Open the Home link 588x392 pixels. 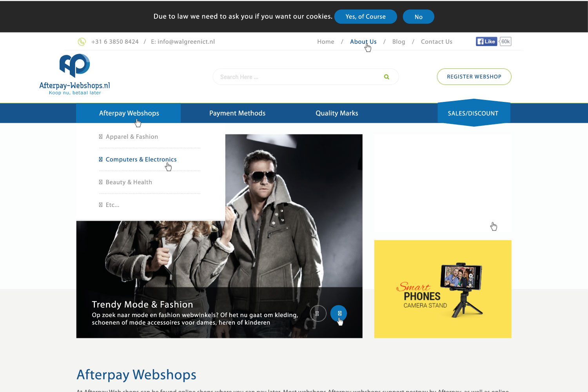click(326, 42)
